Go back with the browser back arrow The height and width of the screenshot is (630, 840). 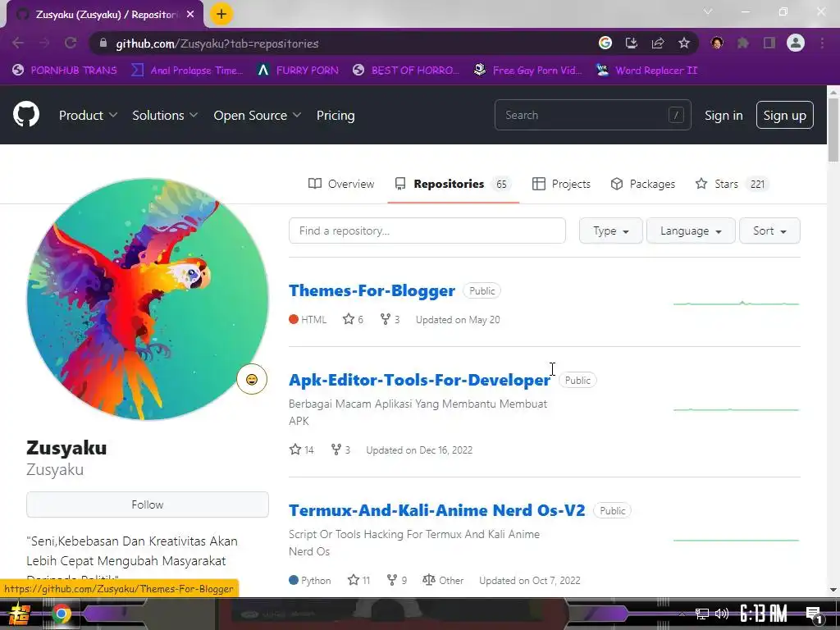pos(18,43)
